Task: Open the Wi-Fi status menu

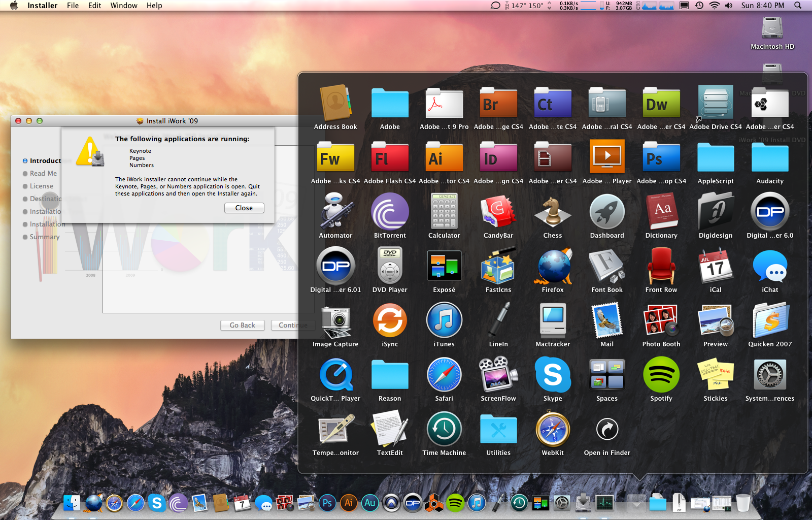Action: tap(715, 6)
